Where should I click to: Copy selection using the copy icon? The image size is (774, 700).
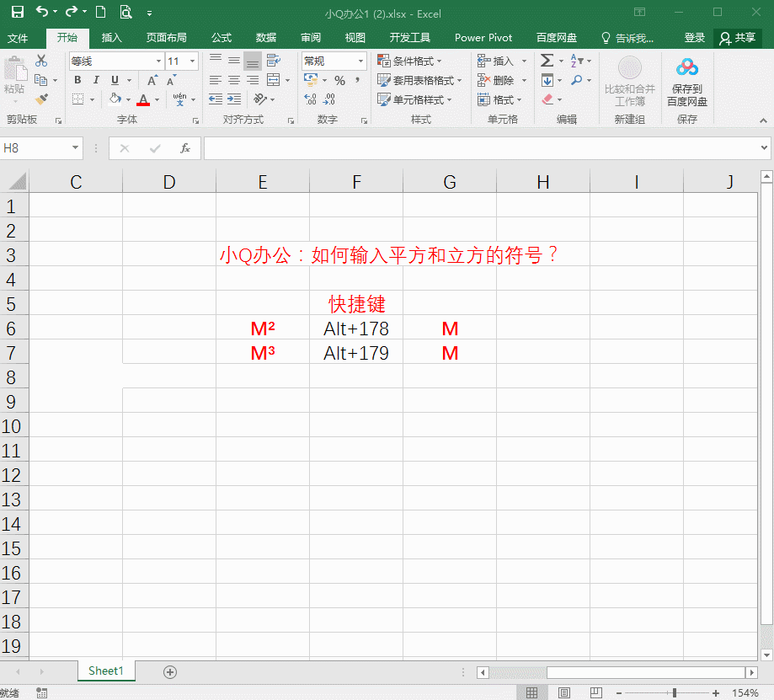pos(40,80)
